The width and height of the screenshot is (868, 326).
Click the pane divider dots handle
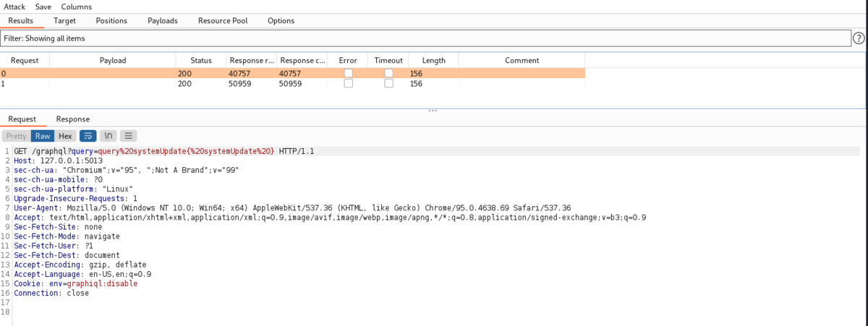(x=433, y=111)
